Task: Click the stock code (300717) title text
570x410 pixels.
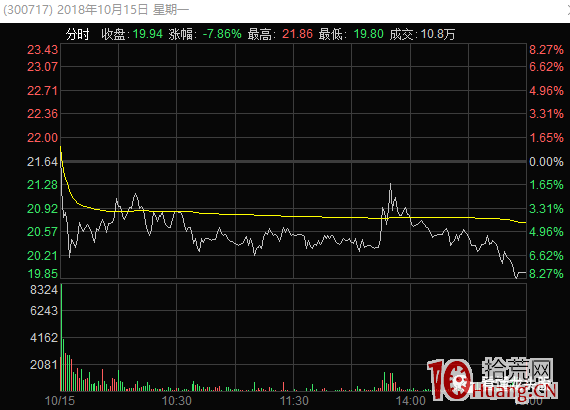Action: (x=28, y=10)
